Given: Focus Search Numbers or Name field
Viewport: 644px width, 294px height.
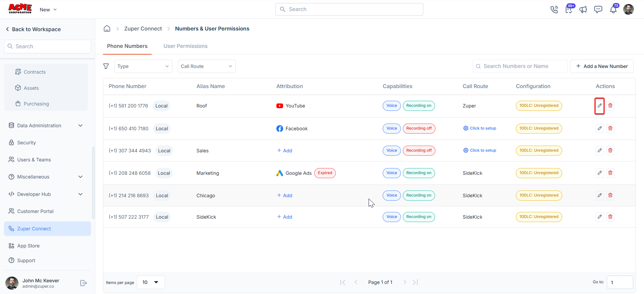Looking at the screenshot, I should [520, 66].
